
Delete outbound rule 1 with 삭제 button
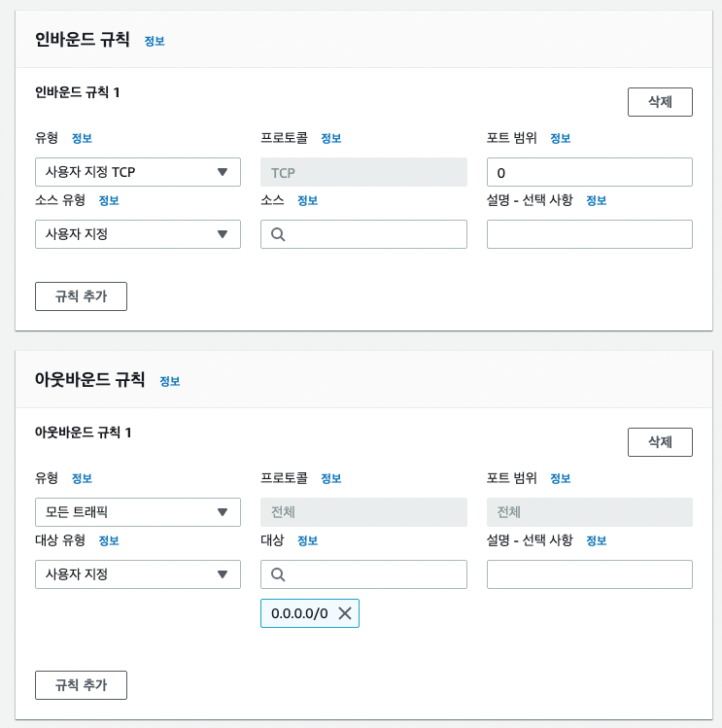[660, 442]
